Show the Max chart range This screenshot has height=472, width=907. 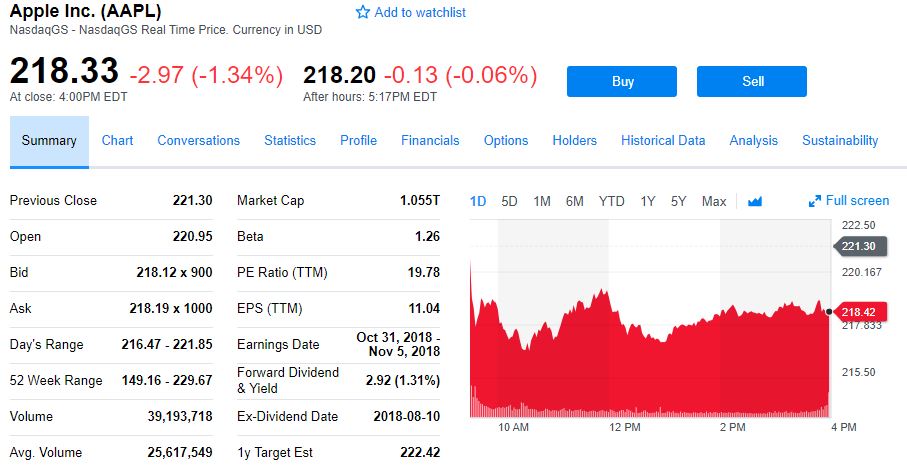coord(714,201)
